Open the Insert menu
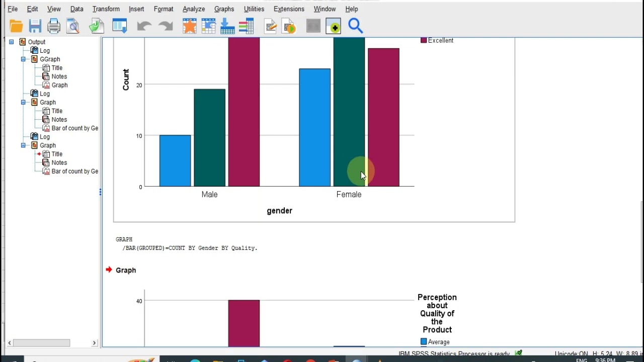The image size is (644, 362). (136, 9)
